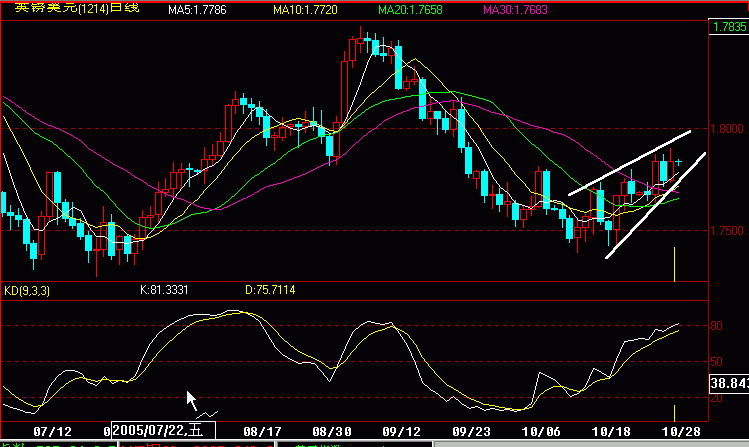The image size is (749, 447).
Task: Click the 10/28 date label
Action: (681, 432)
